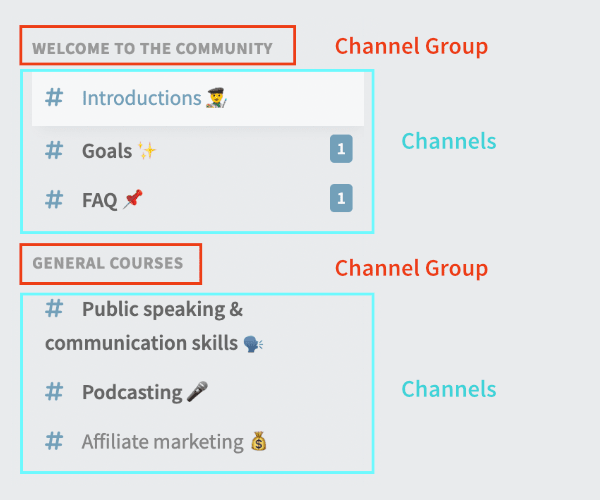Open the Affiliate marketing channel
The image size is (600, 500).
click(198, 441)
